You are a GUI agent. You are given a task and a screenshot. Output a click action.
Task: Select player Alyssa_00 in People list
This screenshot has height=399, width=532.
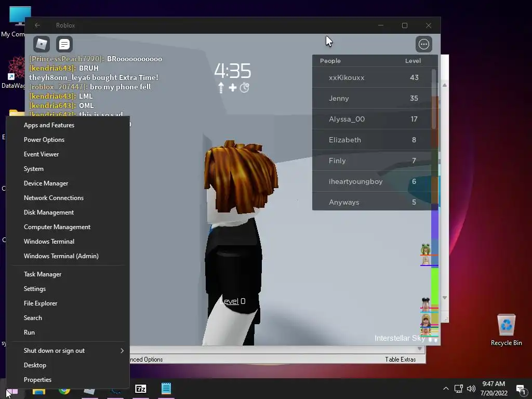[x=372, y=119]
